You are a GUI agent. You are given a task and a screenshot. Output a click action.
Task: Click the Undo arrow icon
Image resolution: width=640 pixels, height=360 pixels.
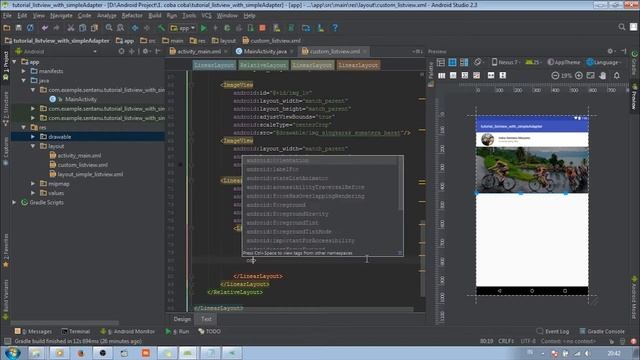[44, 28]
